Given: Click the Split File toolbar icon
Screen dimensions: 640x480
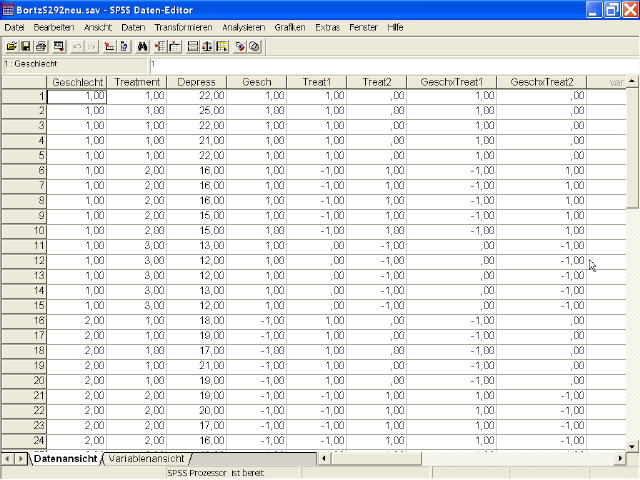Looking at the screenshot, I should [191, 47].
